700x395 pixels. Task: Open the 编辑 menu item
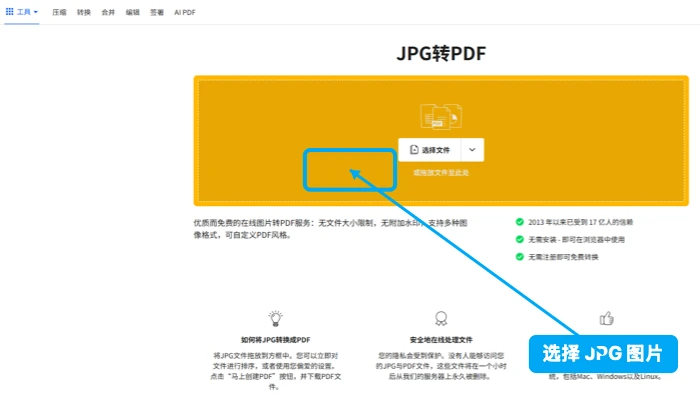(x=133, y=12)
